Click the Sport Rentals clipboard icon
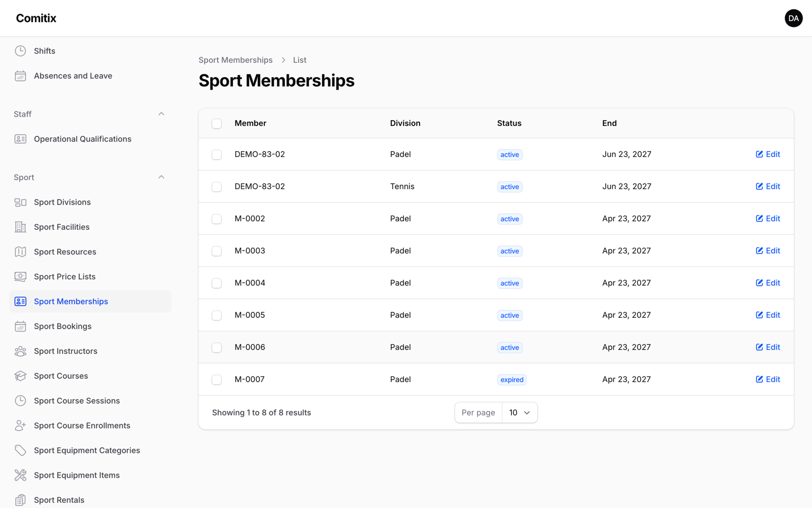 pyautogui.click(x=20, y=500)
